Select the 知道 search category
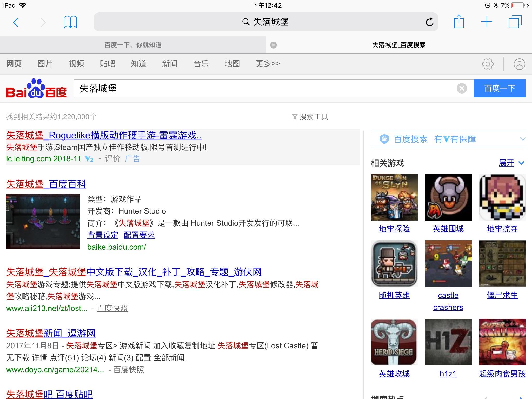The image size is (532, 399). tap(139, 64)
